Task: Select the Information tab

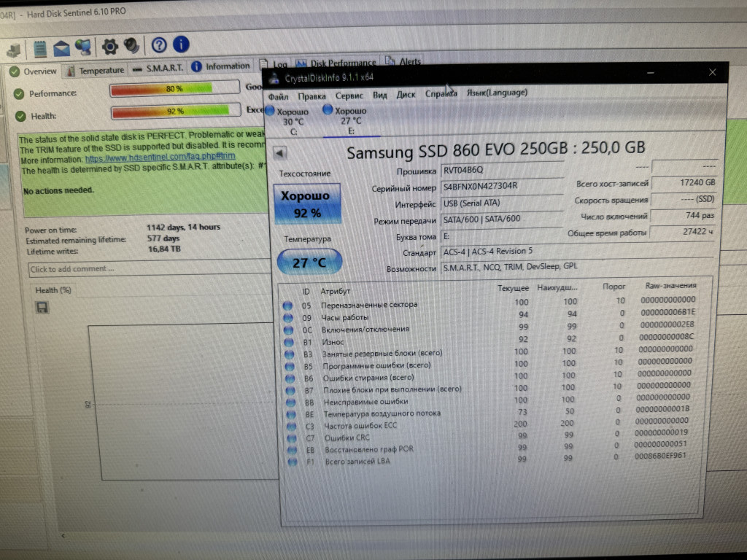Action: pos(221,66)
